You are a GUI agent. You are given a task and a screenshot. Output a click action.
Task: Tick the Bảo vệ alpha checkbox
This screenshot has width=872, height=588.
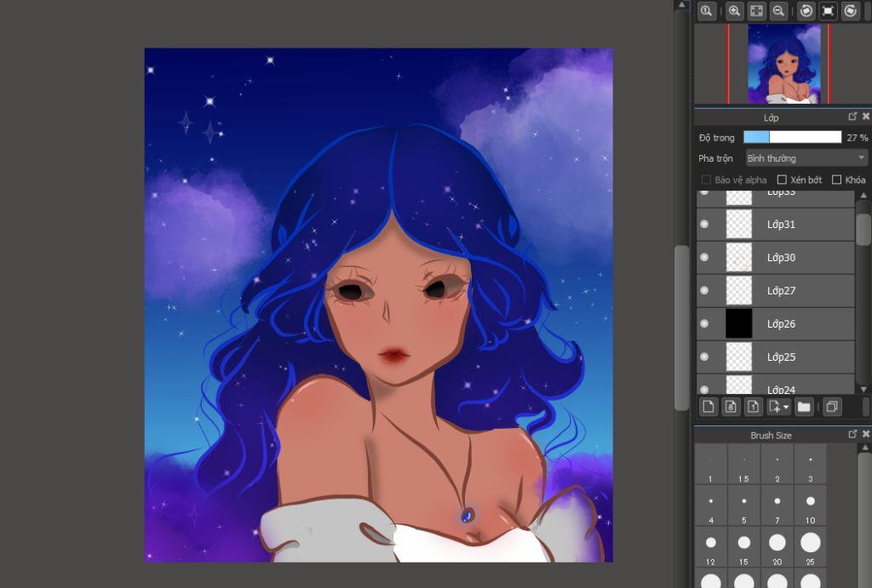point(706,180)
